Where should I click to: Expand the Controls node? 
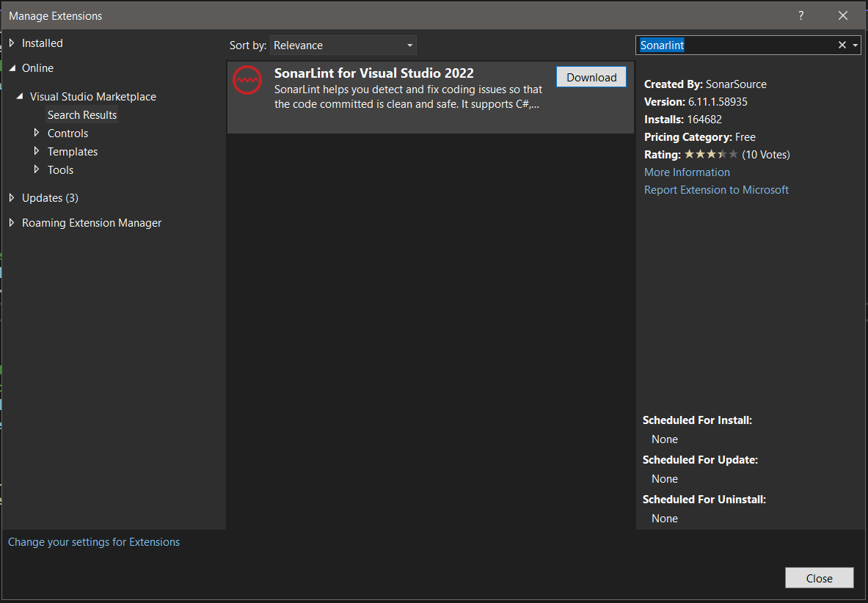pos(37,133)
